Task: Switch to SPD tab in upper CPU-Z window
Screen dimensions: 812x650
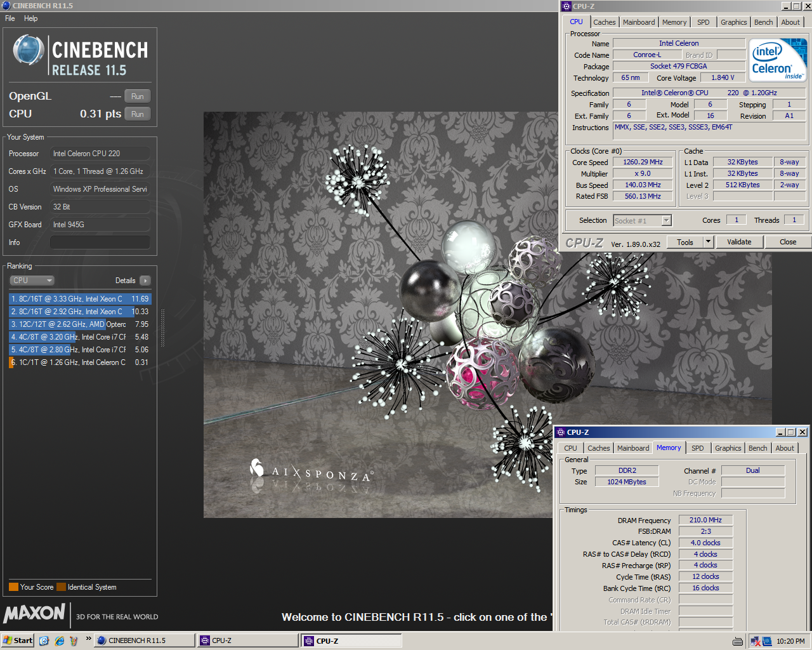Action: (x=704, y=22)
